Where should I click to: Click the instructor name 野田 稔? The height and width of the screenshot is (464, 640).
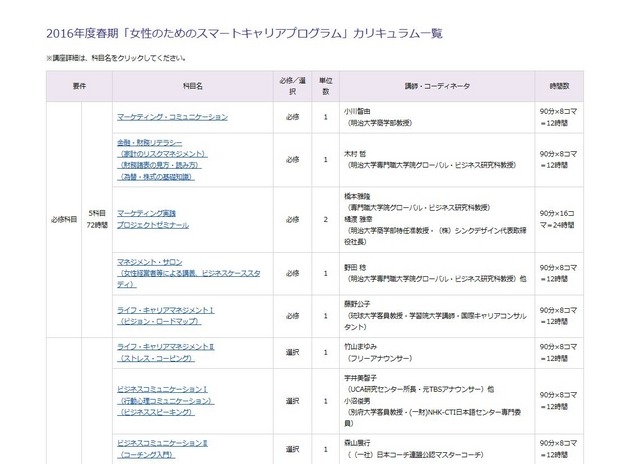355,268
